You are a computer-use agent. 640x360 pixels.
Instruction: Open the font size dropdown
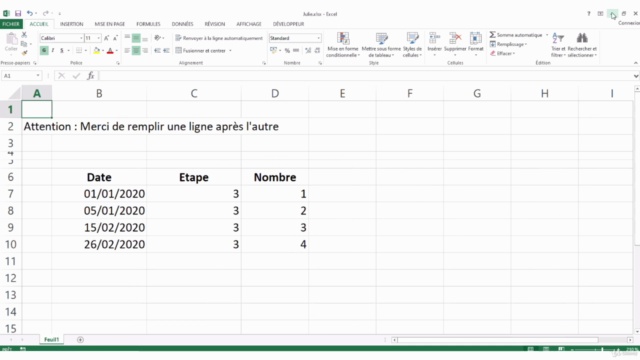(98, 38)
